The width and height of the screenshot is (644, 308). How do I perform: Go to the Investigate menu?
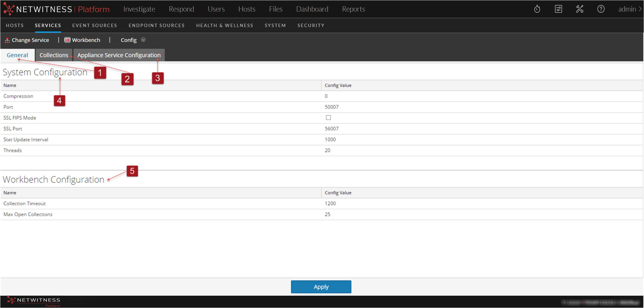pyautogui.click(x=139, y=9)
